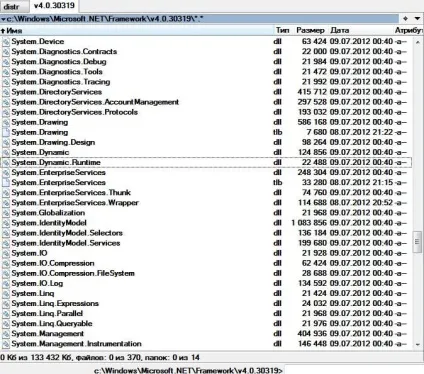Click the scrollbar down arrow
Viewport: 424px width, 374px height.
click(418, 345)
